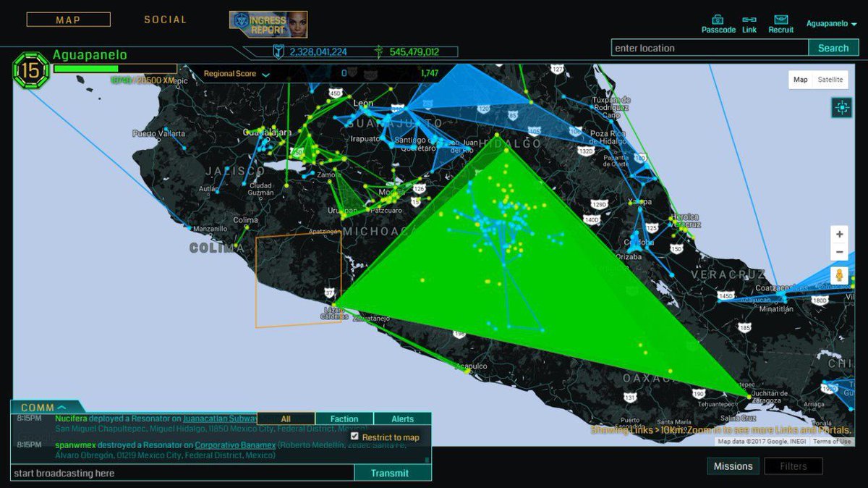Viewport: 868px width, 488px height.
Task: Click the orange rectangle region outline on map
Action: [298, 279]
